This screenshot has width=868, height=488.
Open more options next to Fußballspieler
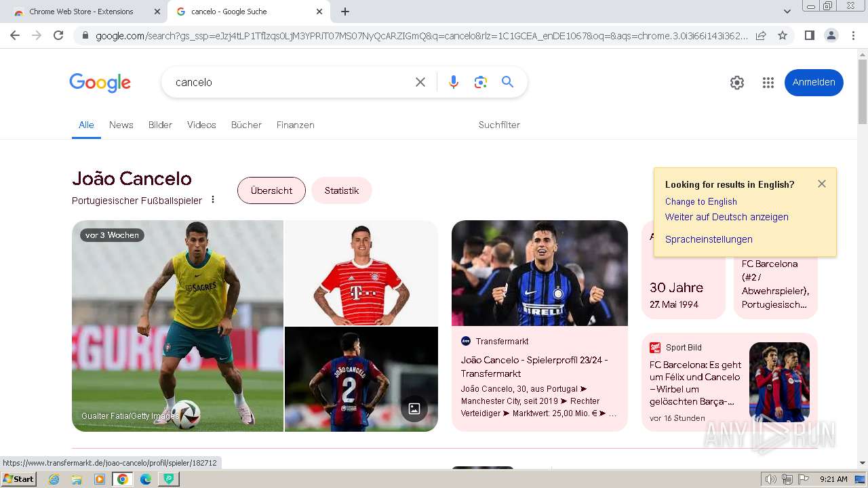coord(213,200)
